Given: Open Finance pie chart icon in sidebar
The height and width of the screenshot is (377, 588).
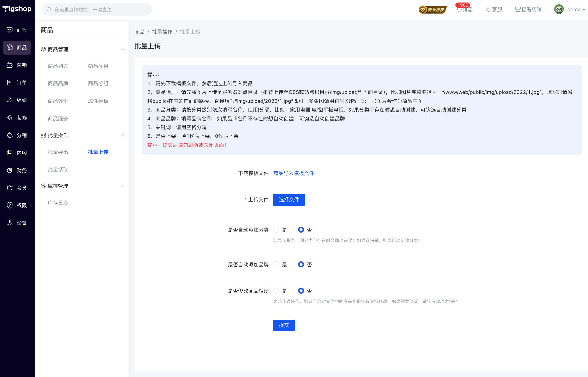Looking at the screenshot, I should (x=10, y=170).
